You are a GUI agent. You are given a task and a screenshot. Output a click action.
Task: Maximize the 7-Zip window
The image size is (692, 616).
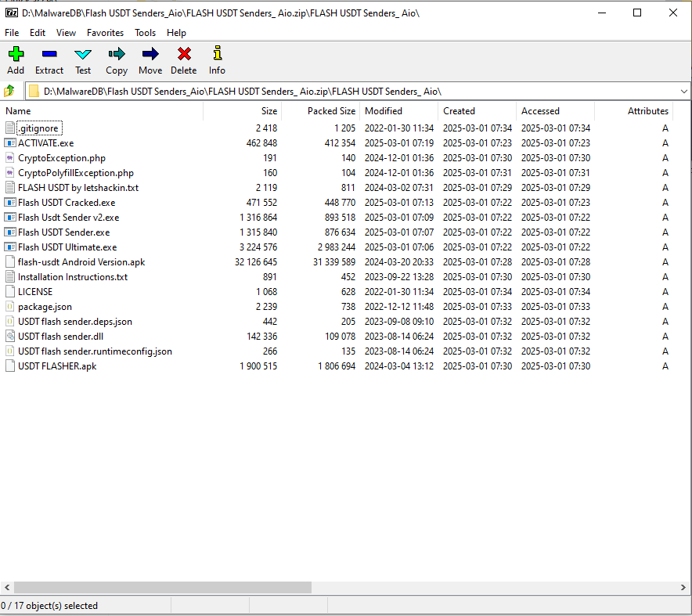pos(637,13)
